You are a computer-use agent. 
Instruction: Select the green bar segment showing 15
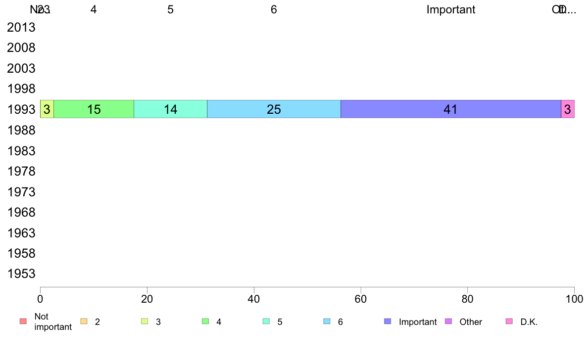(94, 109)
